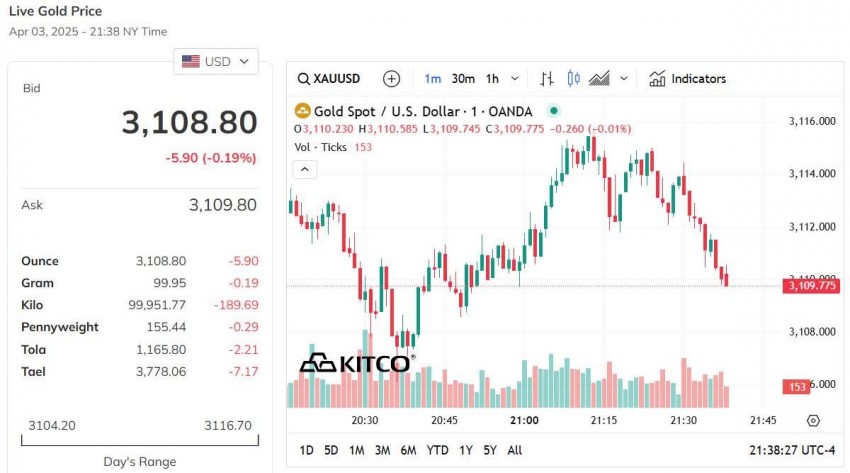Click the gold coin symbol icon
The image size is (850, 473).
[x=302, y=111]
